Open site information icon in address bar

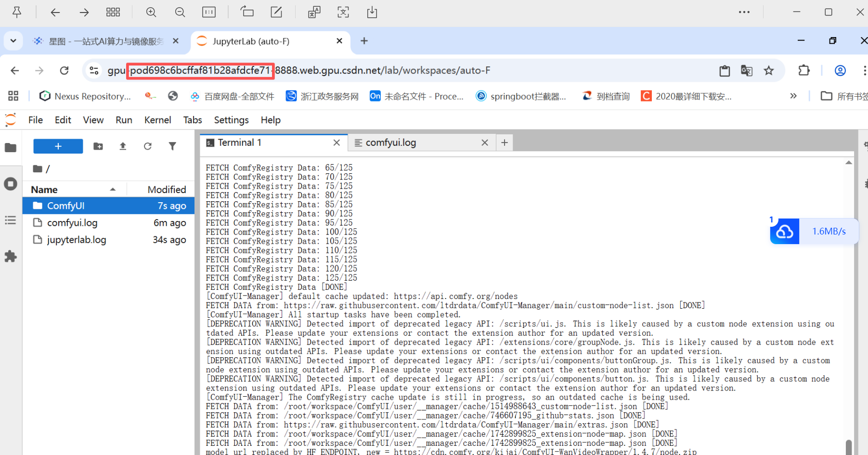(x=94, y=71)
